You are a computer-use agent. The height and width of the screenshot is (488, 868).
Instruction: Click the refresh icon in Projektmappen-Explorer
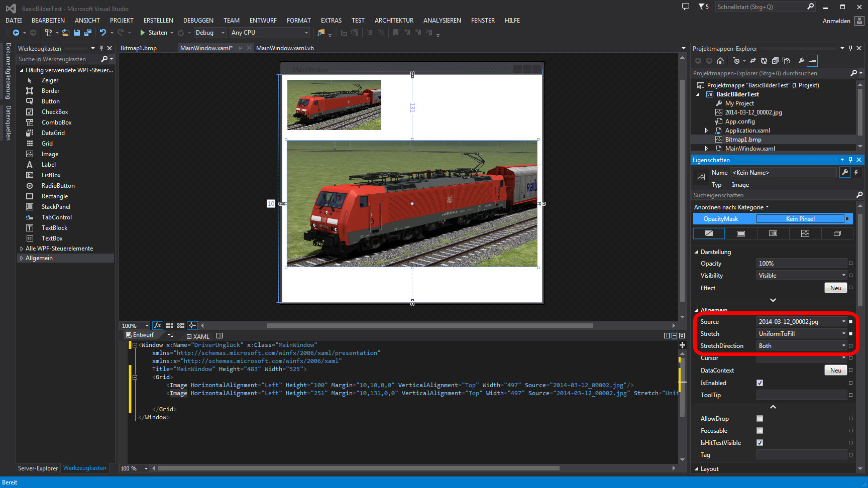pos(764,61)
